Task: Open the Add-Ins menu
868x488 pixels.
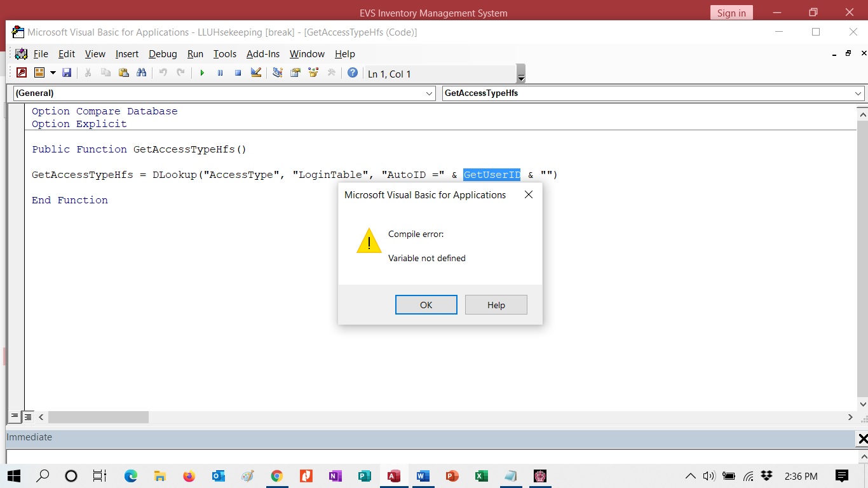Action: click(263, 54)
